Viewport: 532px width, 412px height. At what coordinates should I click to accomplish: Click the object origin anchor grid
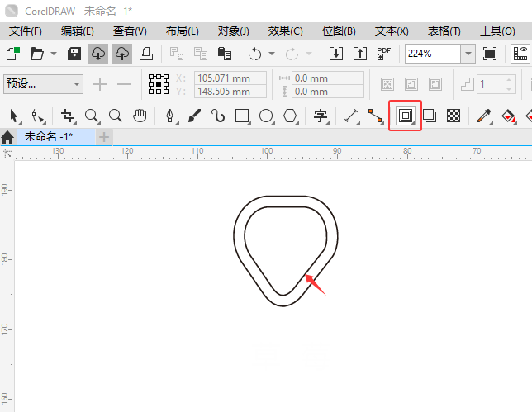[x=159, y=84]
